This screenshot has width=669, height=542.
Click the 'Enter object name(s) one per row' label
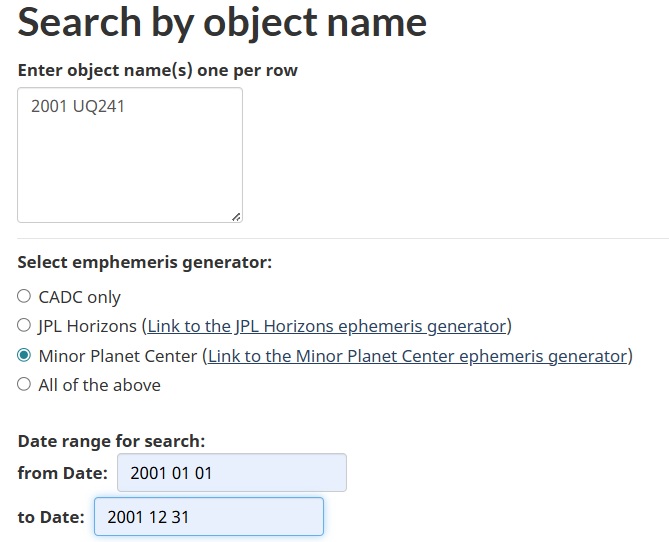pyautogui.click(x=157, y=71)
